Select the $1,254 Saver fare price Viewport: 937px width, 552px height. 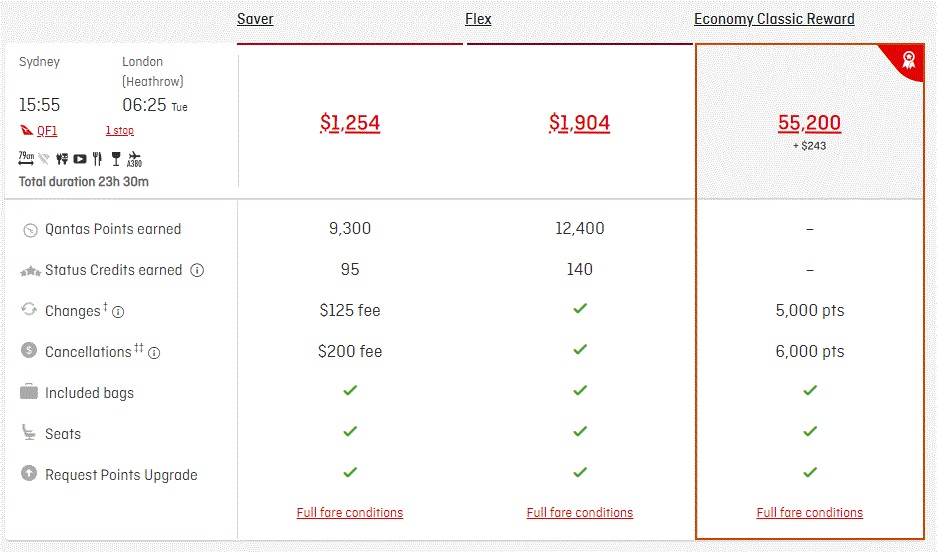350,123
